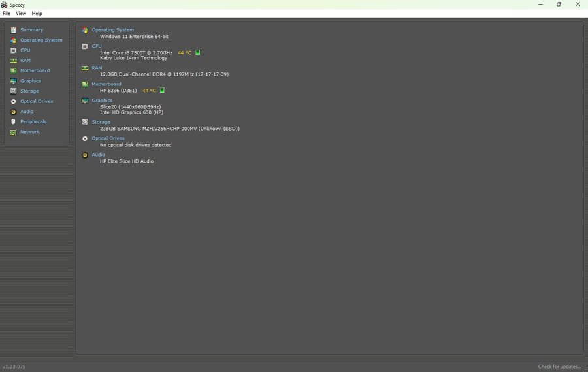Screen dimensions: 588x372
Task: Click the Peripherals mouse icon in sidebar
Action: (x=14, y=121)
